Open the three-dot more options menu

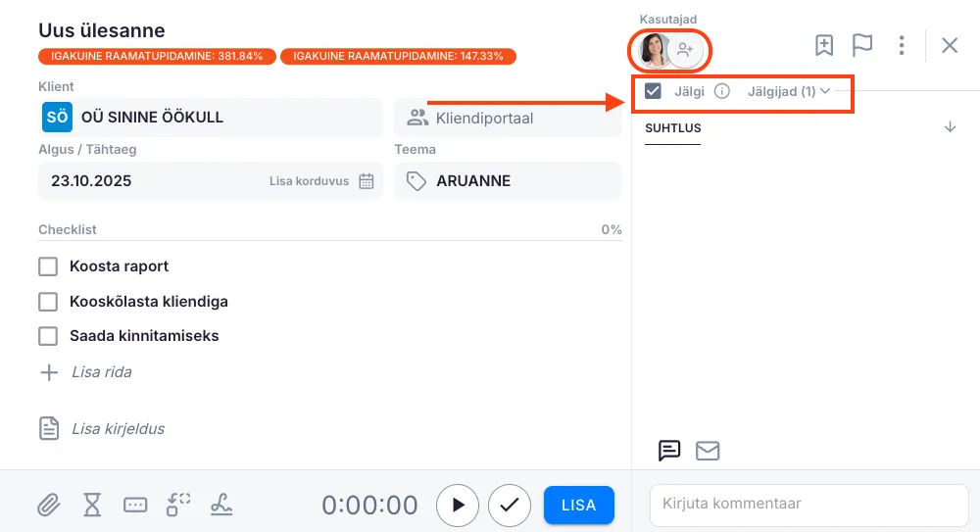[x=902, y=45]
